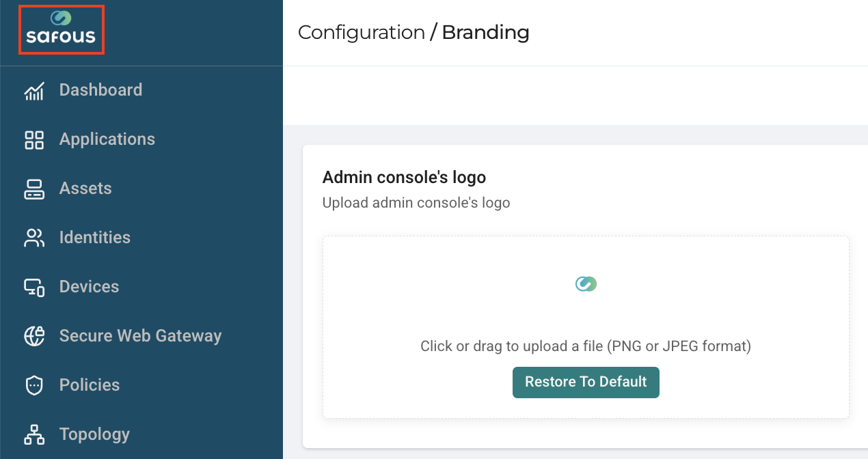The height and width of the screenshot is (459, 868).
Task: Click the Assets server icon
Action: 34,189
